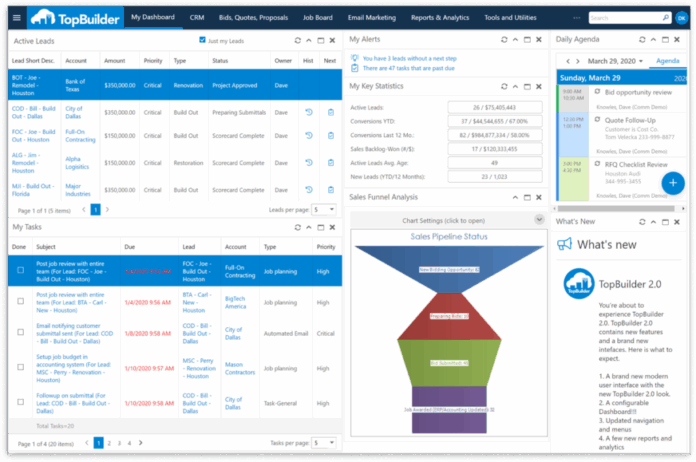
Task: Open the Tasks per page dropdown
Action: point(324,442)
